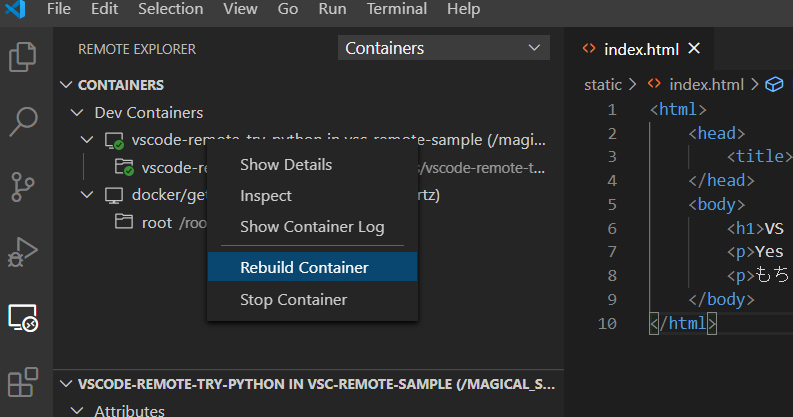This screenshot has width=793, height=417.
Task: Select Stop Container in context menu
Action: tap(313, 300)
